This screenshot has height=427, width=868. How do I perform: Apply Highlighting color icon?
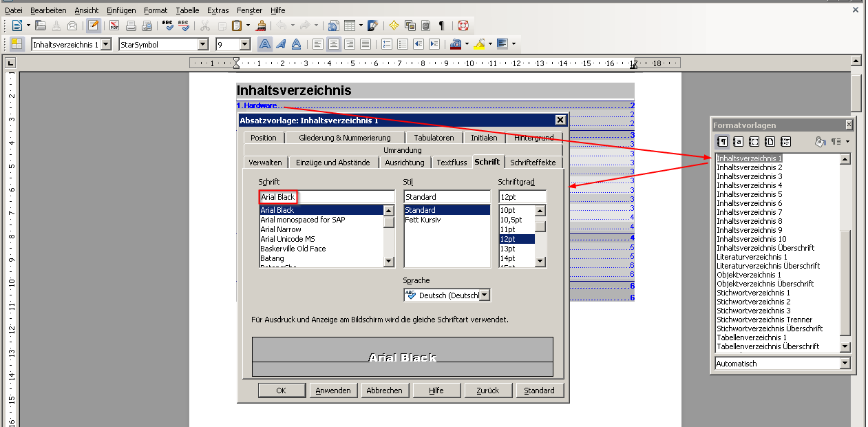click(x=479, y=44)
